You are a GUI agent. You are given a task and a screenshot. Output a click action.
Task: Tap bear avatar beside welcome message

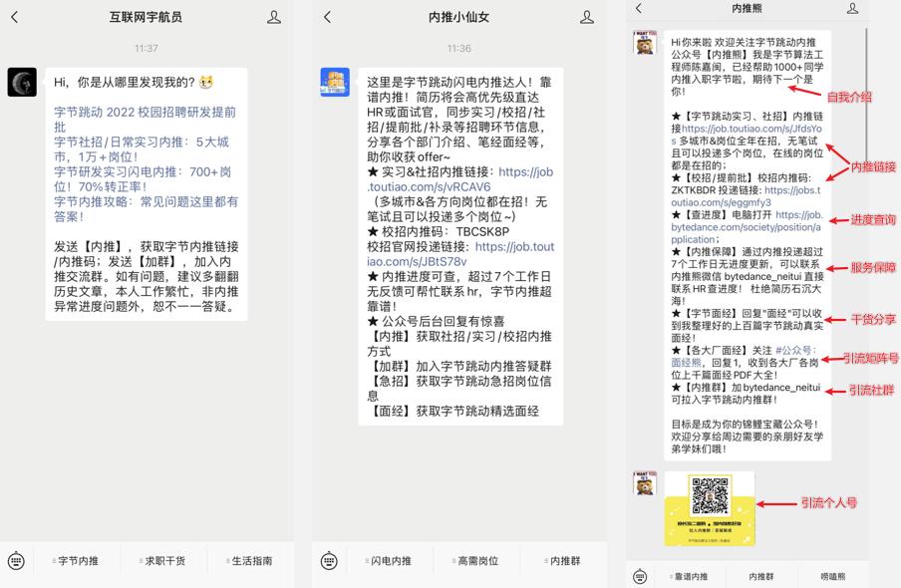644,43
